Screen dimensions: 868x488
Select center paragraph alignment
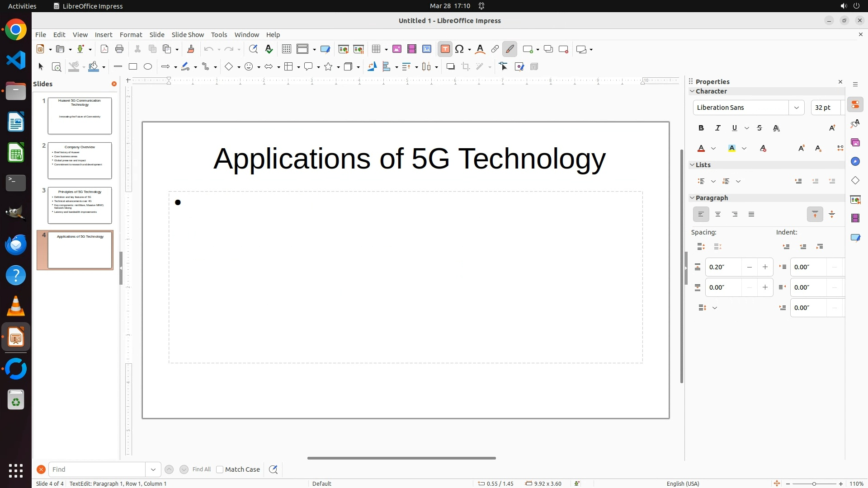[x=718, y=215]
